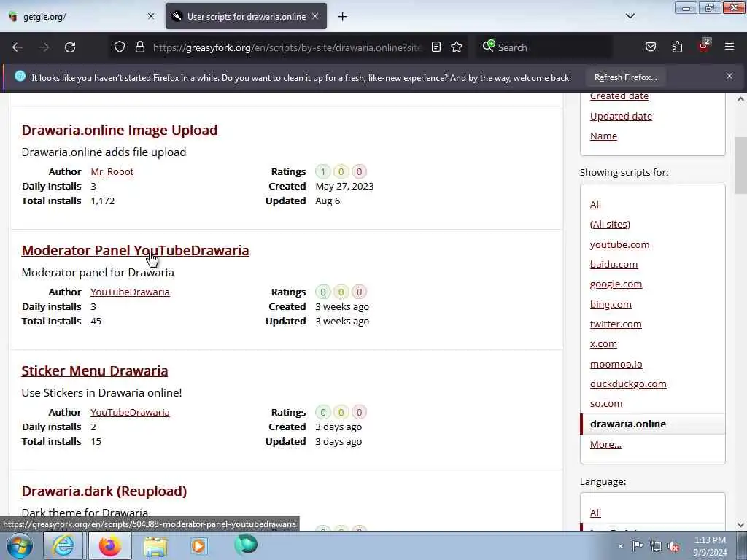Choose All under Language
Screen dimensions: 747x560
tap(595, 513)
